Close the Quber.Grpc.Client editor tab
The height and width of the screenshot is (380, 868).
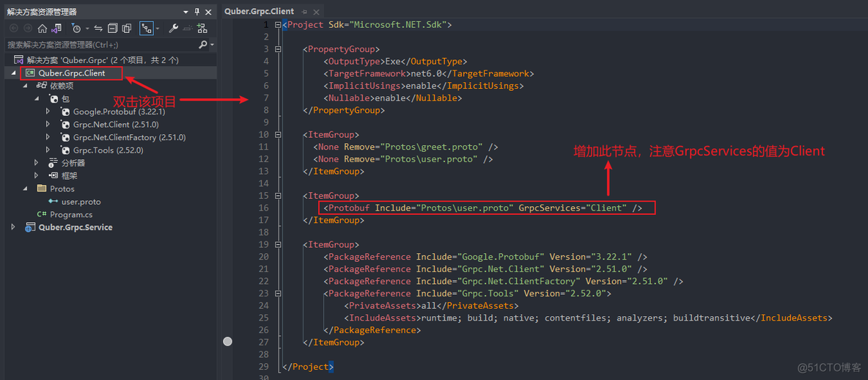click(316, 12)
